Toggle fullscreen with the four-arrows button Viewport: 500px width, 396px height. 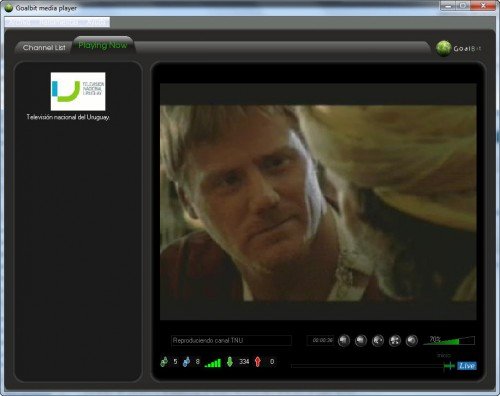395,340
